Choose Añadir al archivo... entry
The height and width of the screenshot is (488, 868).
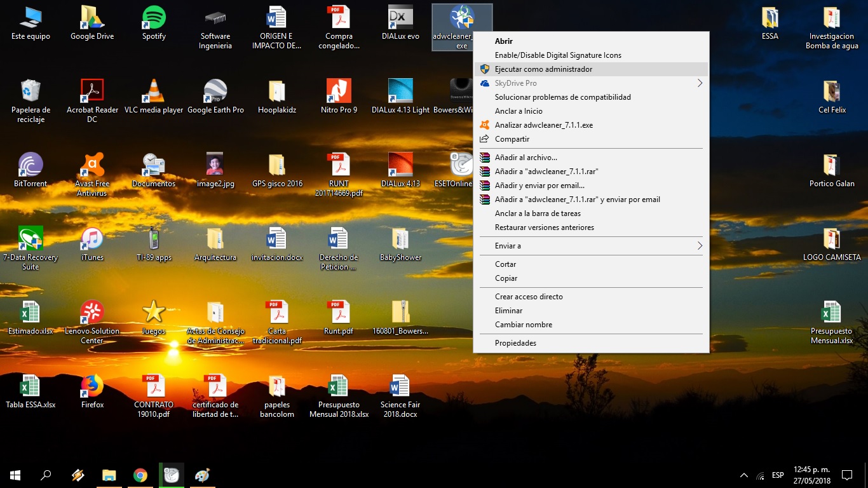tap(591, 158)
